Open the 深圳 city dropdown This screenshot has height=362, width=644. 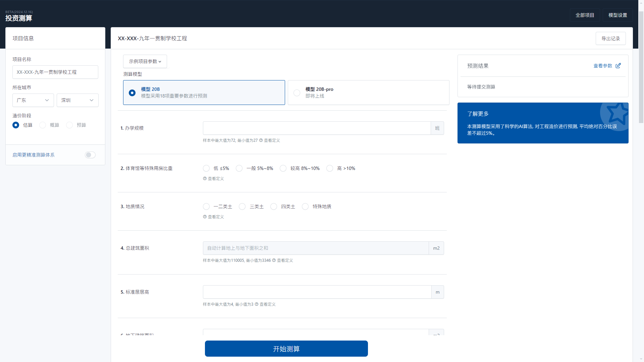(77, 100)
